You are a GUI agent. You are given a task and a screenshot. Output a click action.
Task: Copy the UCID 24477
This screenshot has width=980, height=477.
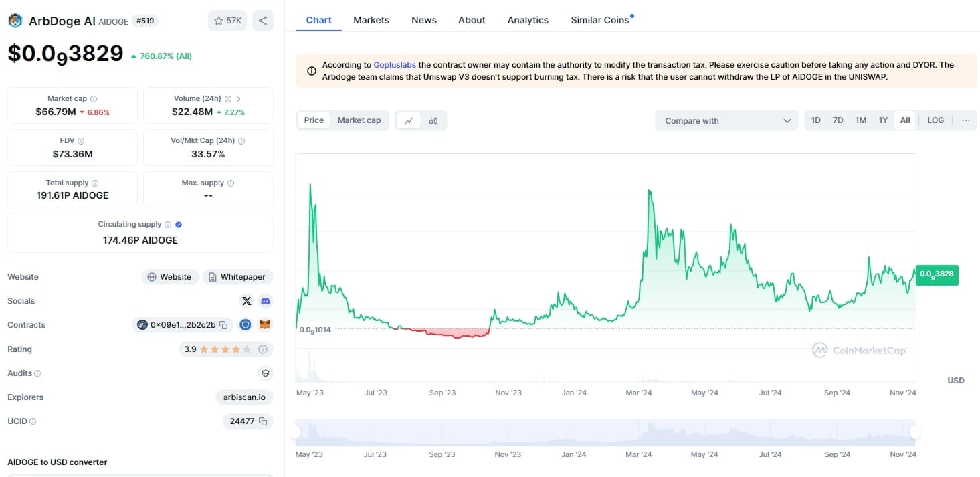263,421
